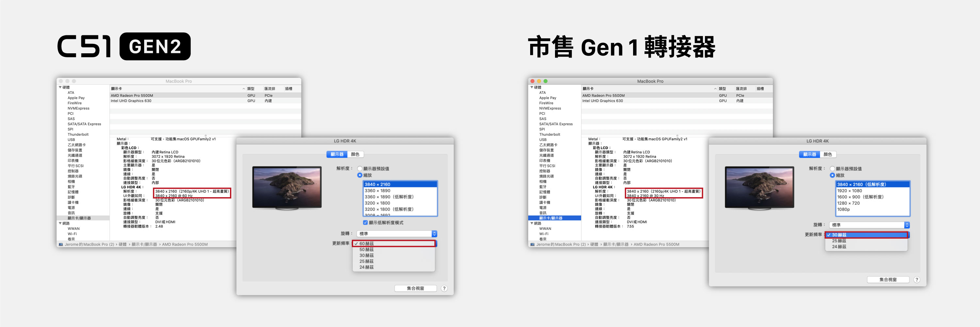Switch to 顯示器 tab in the C51 GEN2 panel

pyautogui.click(x=337, y=154)
